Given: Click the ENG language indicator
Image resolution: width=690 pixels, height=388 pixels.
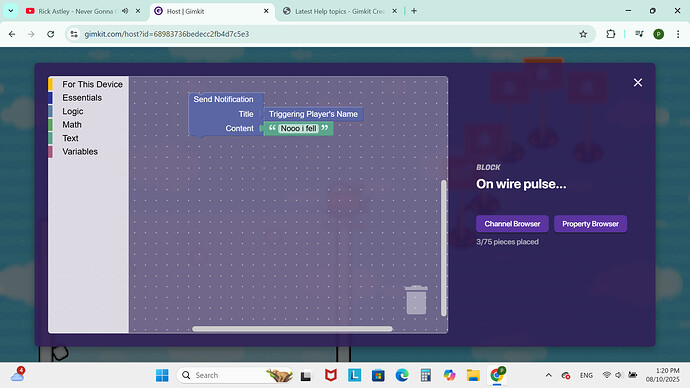Looking at the screenshot, I should click(x=586, y=375).
